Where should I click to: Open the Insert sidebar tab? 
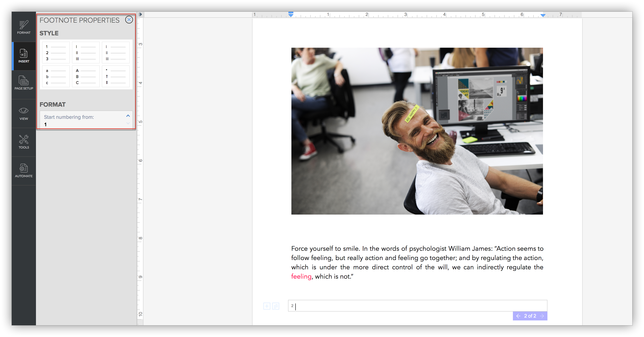[x=23, y=56]
